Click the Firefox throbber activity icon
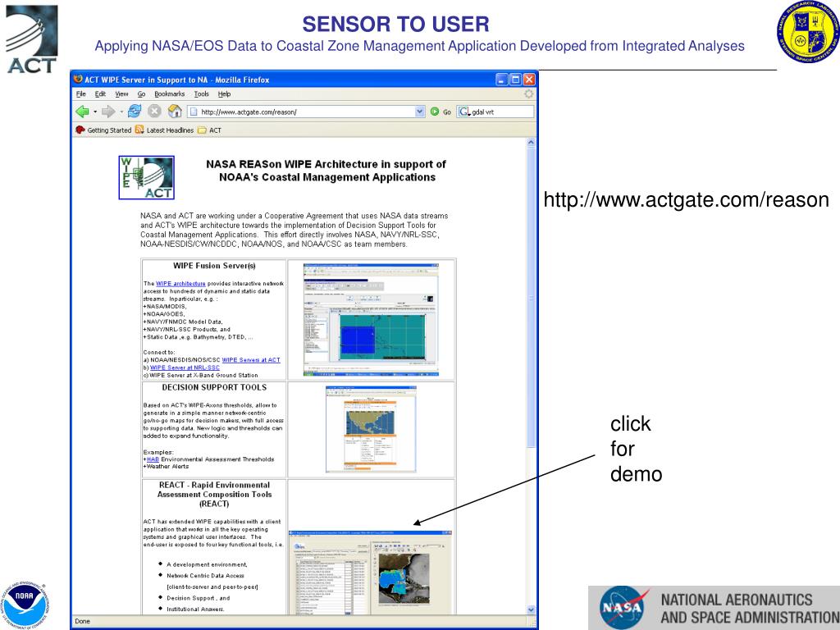The width and height of the screenshot is (840, 630). point(529,94)
